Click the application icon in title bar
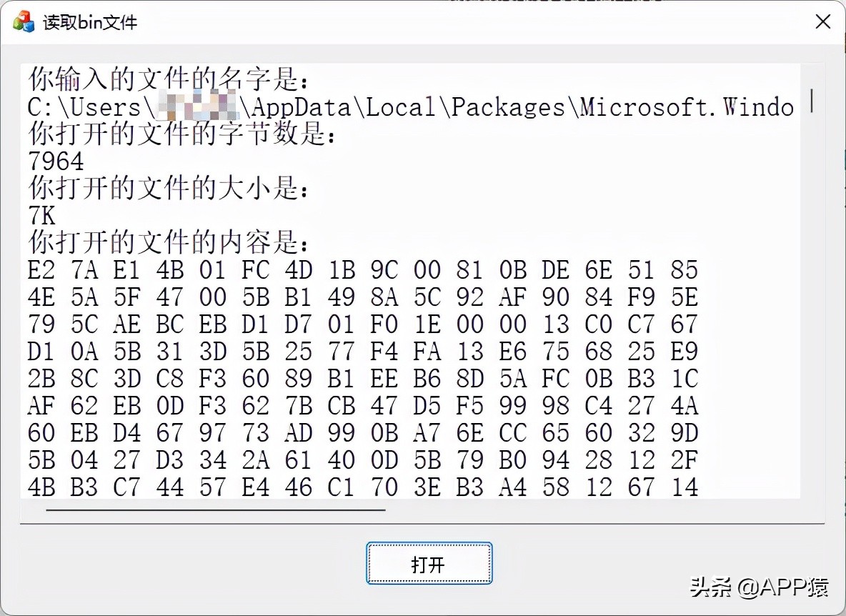Viewport: 846px width, 616px height. (22, 22)
